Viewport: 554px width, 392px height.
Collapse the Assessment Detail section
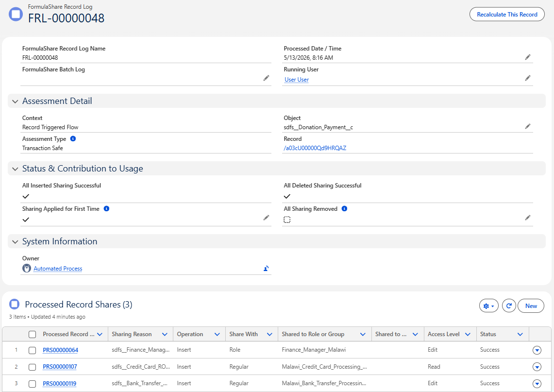(x=15, y=102)
